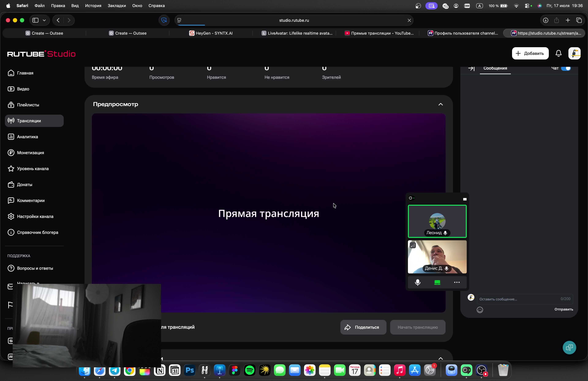Open Telegram from the Dock

point(115,370)
